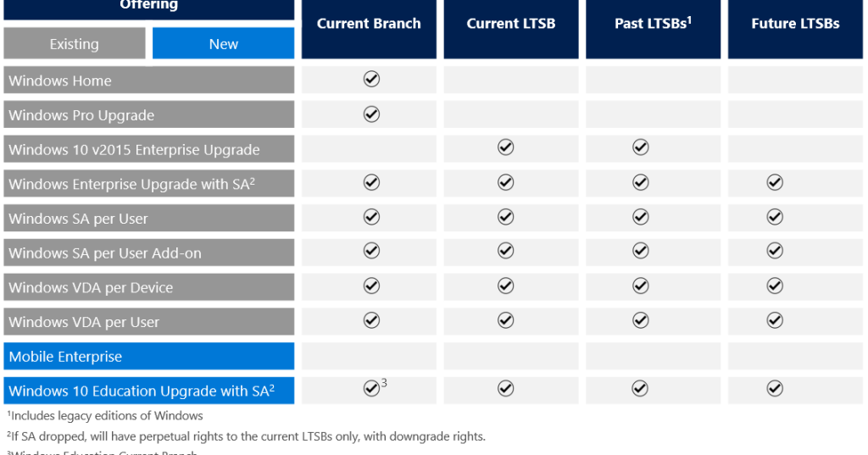Click Education Upgrade with SA Past LTSBs checkmark
This screenshot has width=868, height=455.
641,388
